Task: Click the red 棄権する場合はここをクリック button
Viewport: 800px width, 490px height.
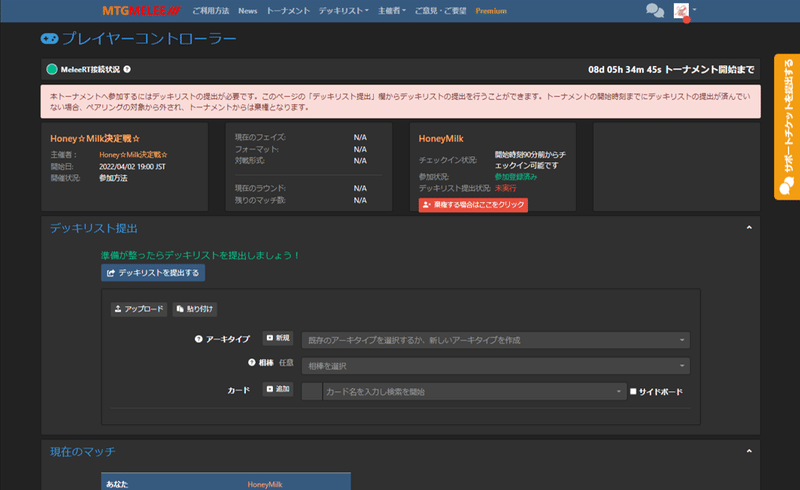Action: [473, 205]
